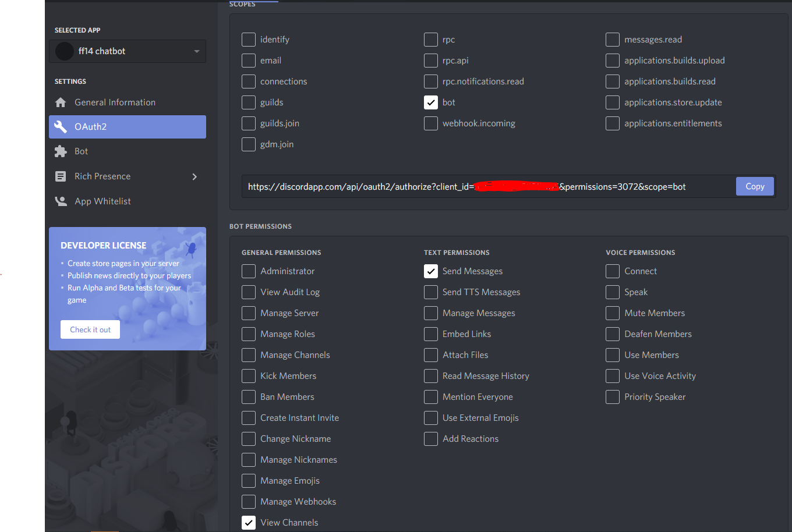The image size is (792, 532).
Task: Enable the Connect voice permission
Action: (613, 271)
